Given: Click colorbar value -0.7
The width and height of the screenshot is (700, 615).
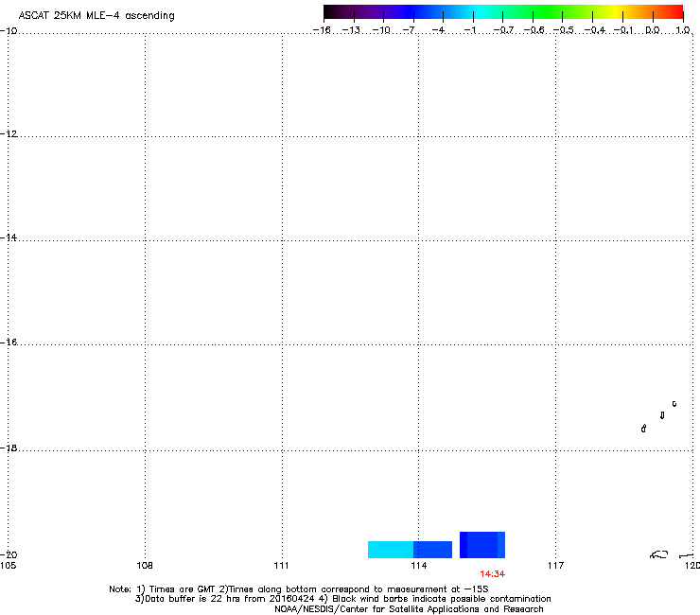Looking at the screenshot, I should (x=503, y=30).
